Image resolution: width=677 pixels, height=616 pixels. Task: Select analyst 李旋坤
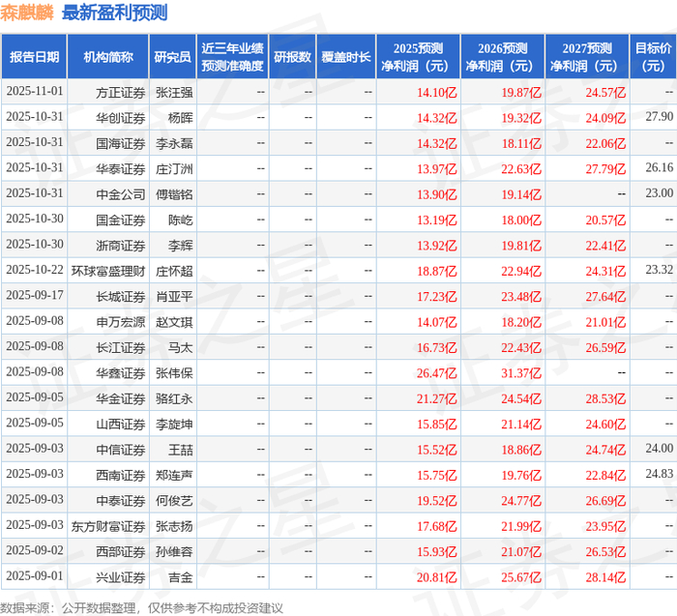(174, 425)
